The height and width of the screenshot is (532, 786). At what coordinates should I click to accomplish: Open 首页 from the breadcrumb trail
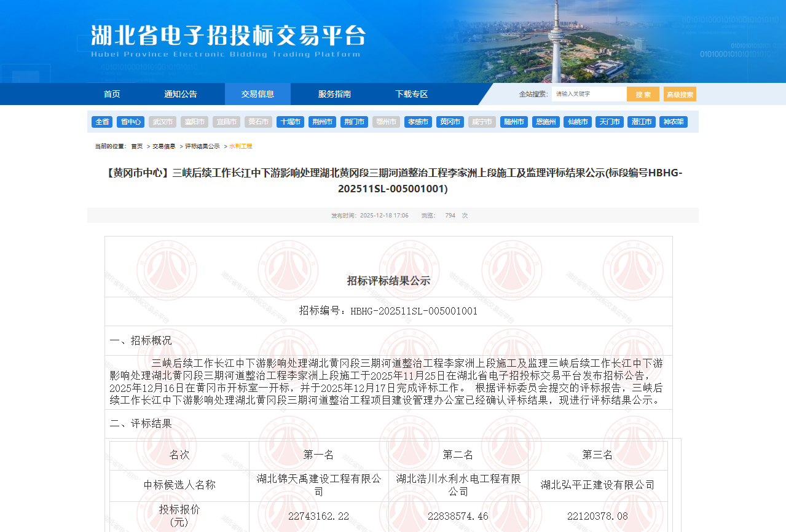136,146
